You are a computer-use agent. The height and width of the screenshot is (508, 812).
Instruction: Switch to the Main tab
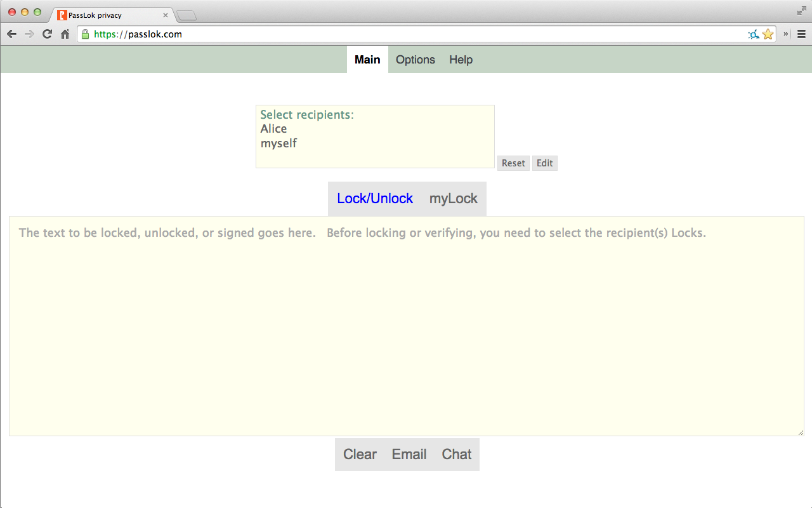[367, 60]
